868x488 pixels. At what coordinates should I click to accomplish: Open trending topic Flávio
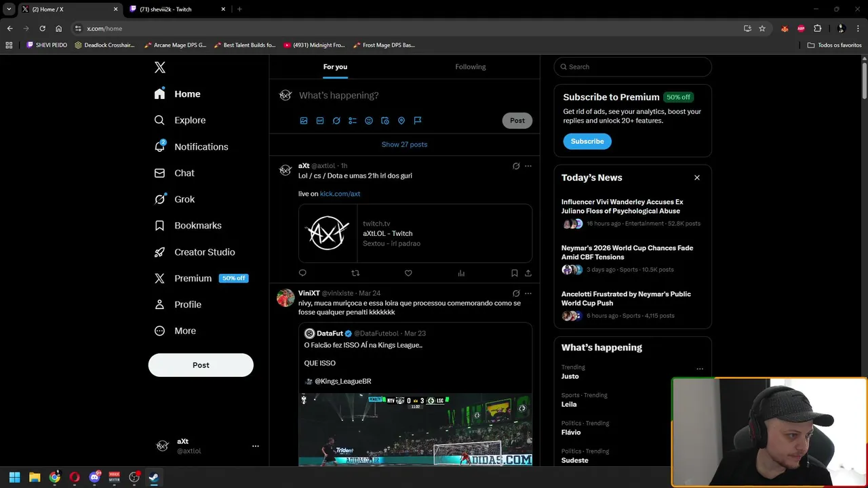click(571, 432)
